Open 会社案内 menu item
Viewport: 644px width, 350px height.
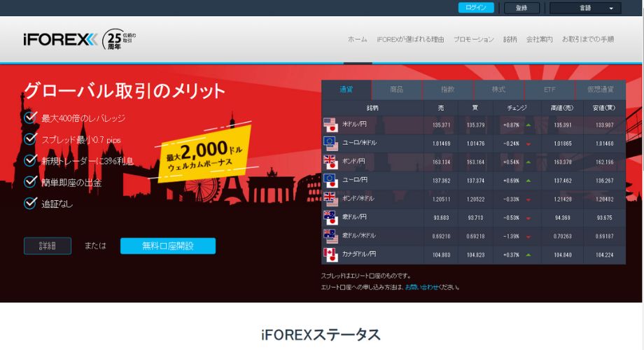[539, 39]
